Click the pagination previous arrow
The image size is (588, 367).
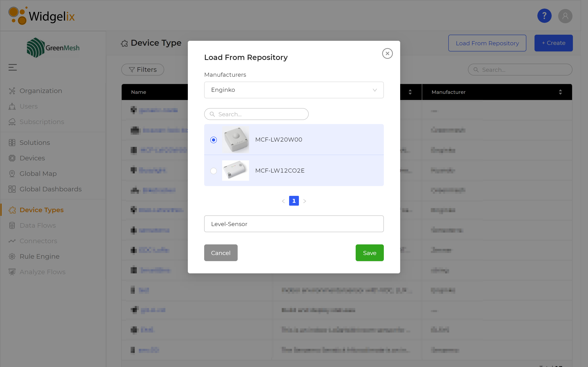click(283, 200)
